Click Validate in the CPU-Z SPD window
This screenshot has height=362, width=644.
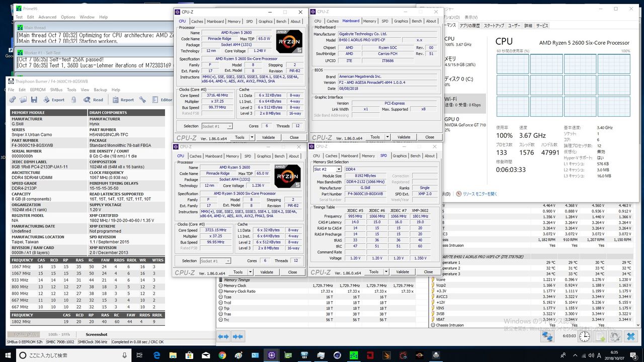pos(403,272)
